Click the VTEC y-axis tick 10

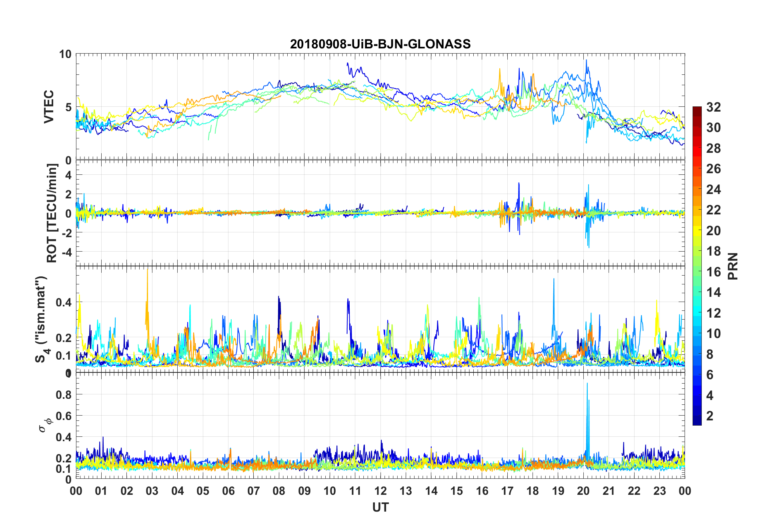pos(65,54)
